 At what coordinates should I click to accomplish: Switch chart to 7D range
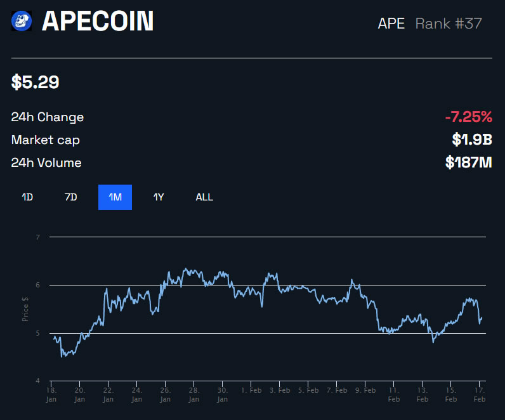click(71, 197)
